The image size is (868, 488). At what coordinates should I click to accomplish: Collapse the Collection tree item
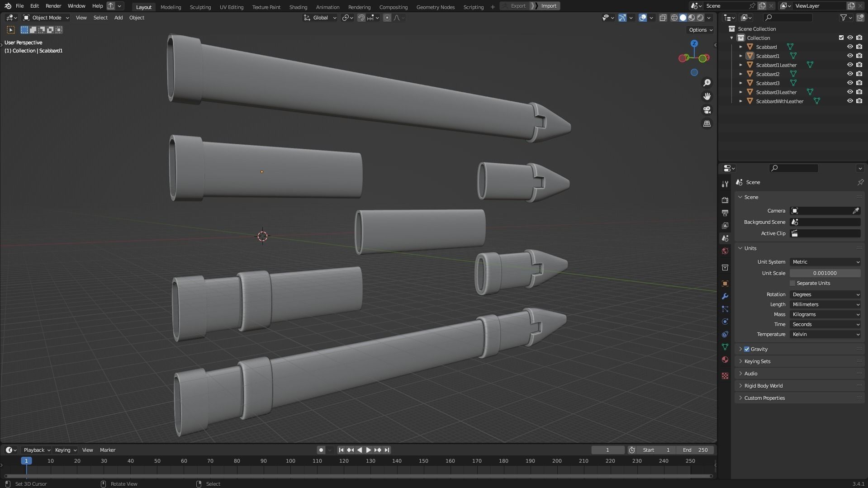coord(731,38)
